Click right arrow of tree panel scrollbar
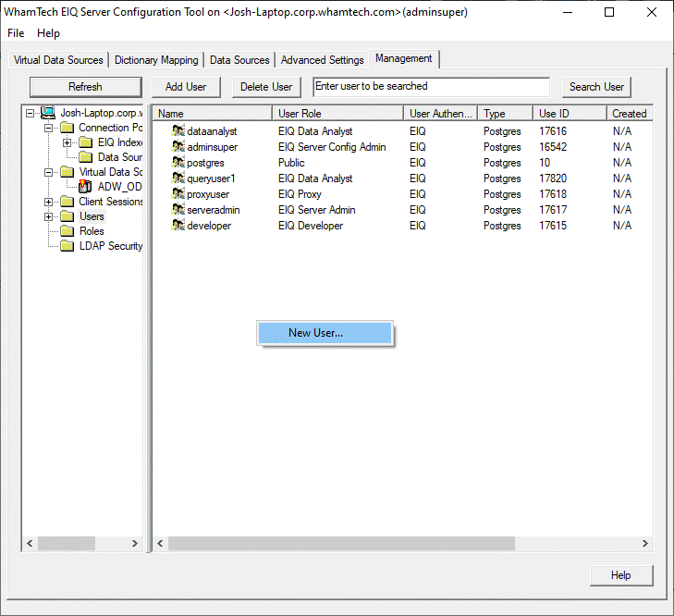 tap(135, 543)
